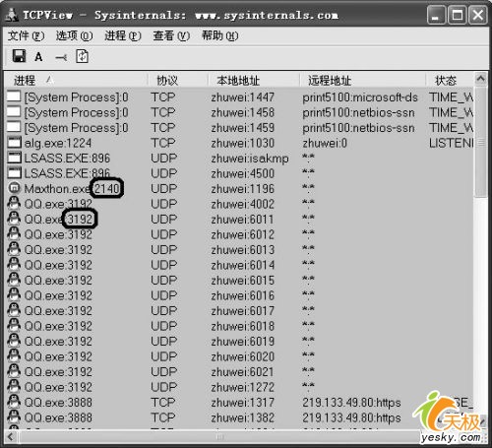Viewport: 492px width, 448px height.
Task: Click the QQ icon in zhuwei:4002 row
Action: pyautogui.click(x=14, y=204)
